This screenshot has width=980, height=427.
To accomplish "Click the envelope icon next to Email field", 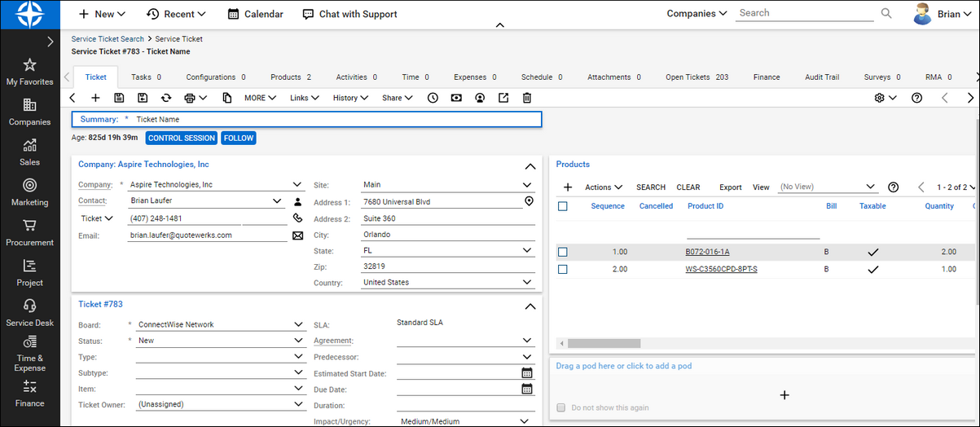I will (x=297, y=236).
